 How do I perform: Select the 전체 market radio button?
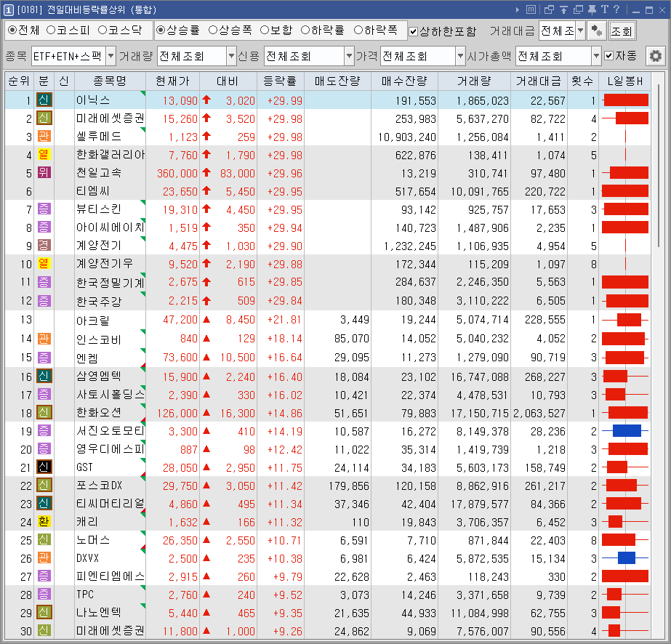tap(12, 30)
